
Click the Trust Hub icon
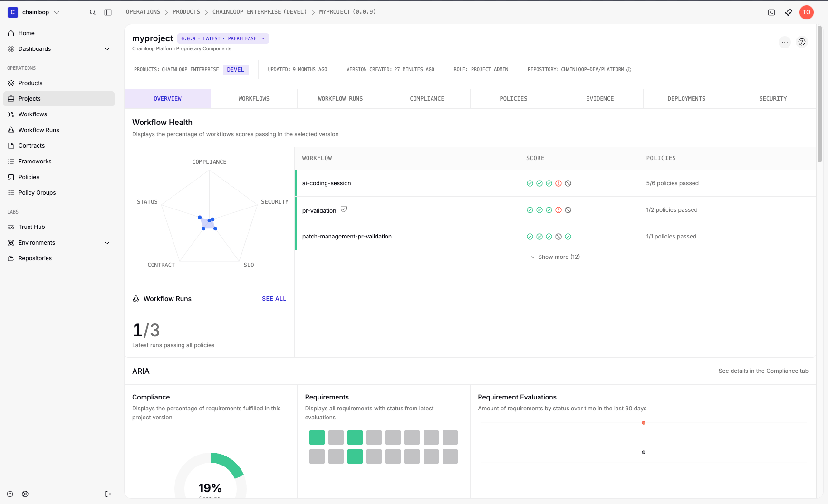[x=11, y=227]
